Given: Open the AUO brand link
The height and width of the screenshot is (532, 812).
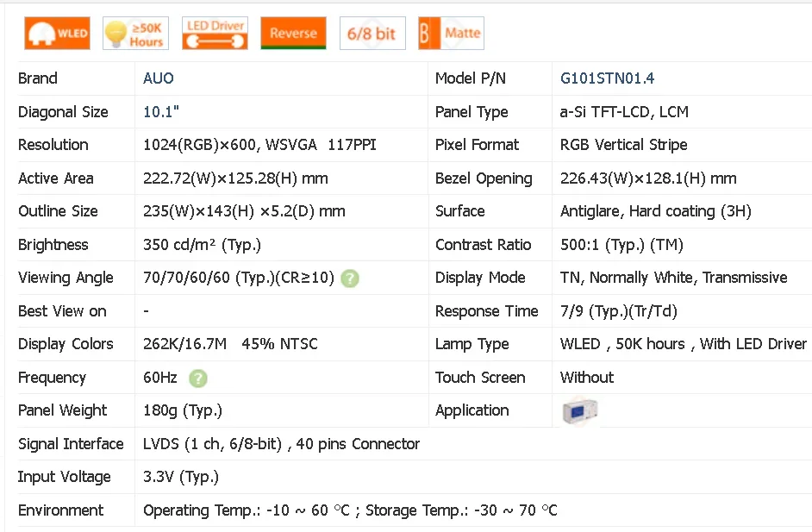Looking at the screenshot, I should [x=159, y=78].
